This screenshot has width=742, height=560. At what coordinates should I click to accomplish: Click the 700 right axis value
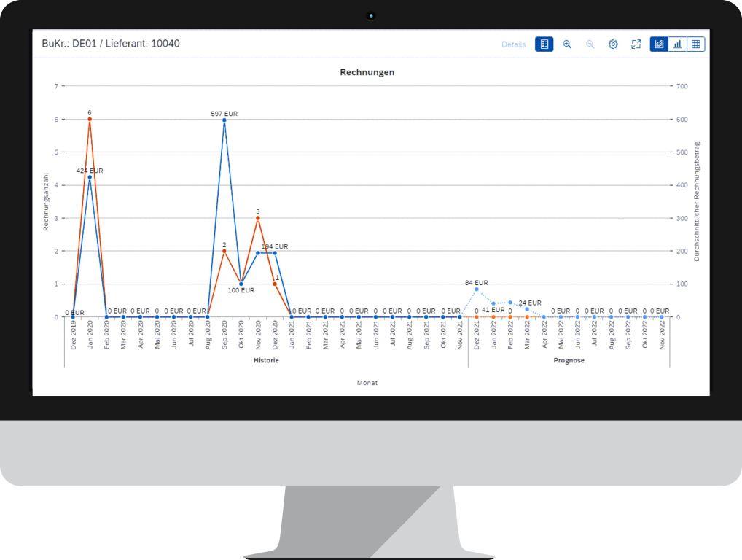pyautogui.click(x=682, y=86)
